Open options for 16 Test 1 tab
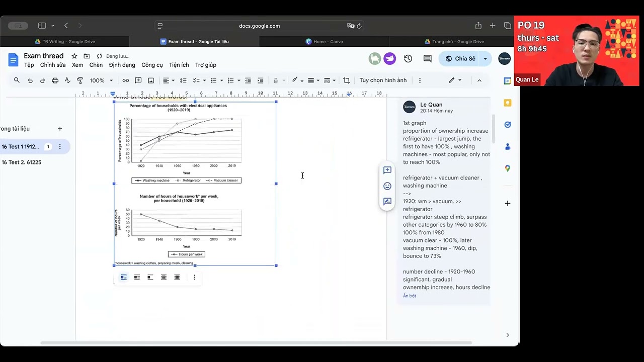The width and height of the screenshot is (644, 362). tap(60, 147)
